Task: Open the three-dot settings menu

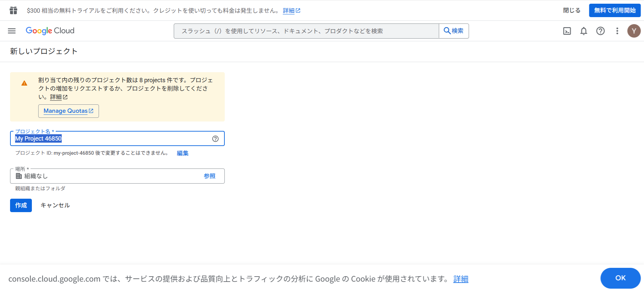Action: click(617, 31)
